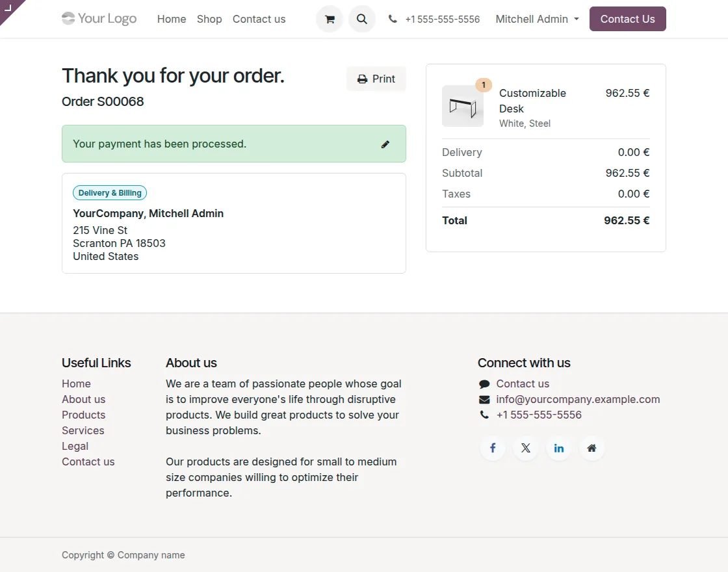The width and height of the screenshot is (728, 572).
Task: Click the envelope icon beside the email address
Action: (483, 399)
